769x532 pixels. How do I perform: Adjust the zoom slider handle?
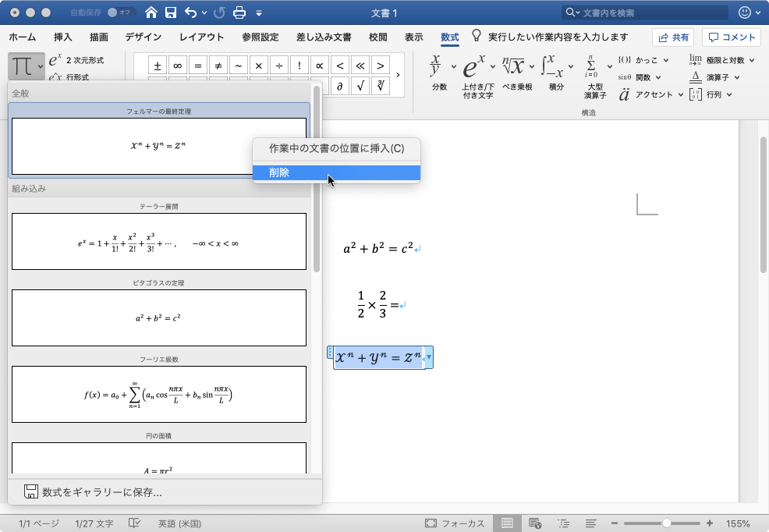[666, 523]
